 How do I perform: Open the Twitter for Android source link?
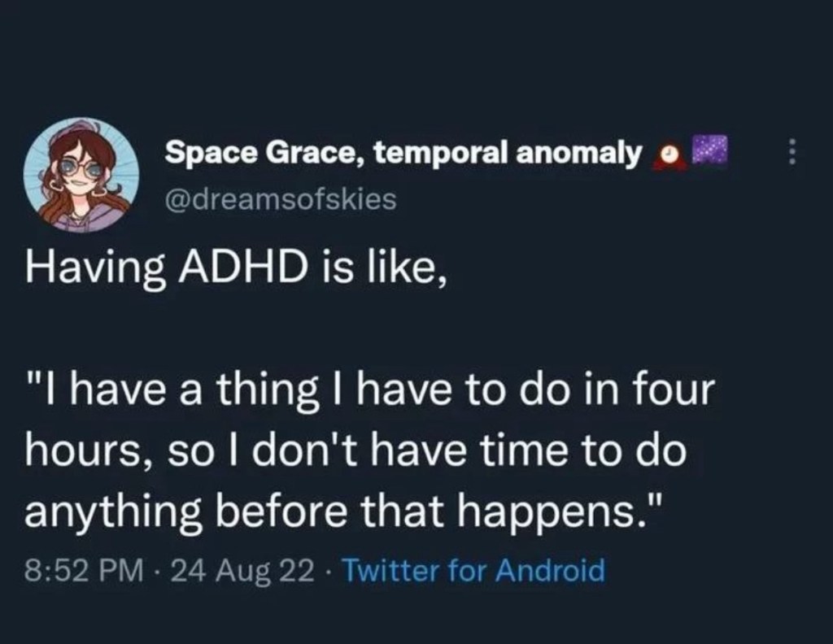click(472, 571)
